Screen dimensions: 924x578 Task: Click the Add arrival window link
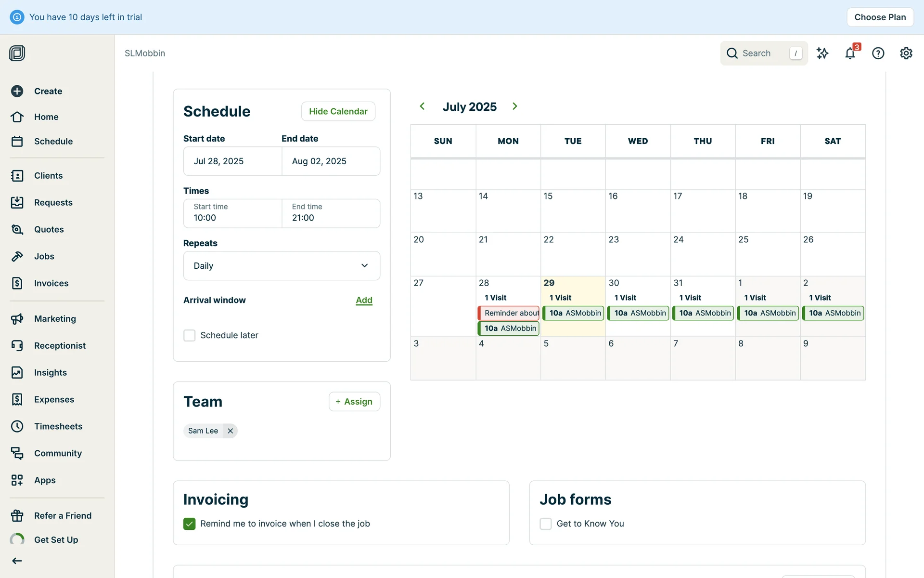click(364, 300)
